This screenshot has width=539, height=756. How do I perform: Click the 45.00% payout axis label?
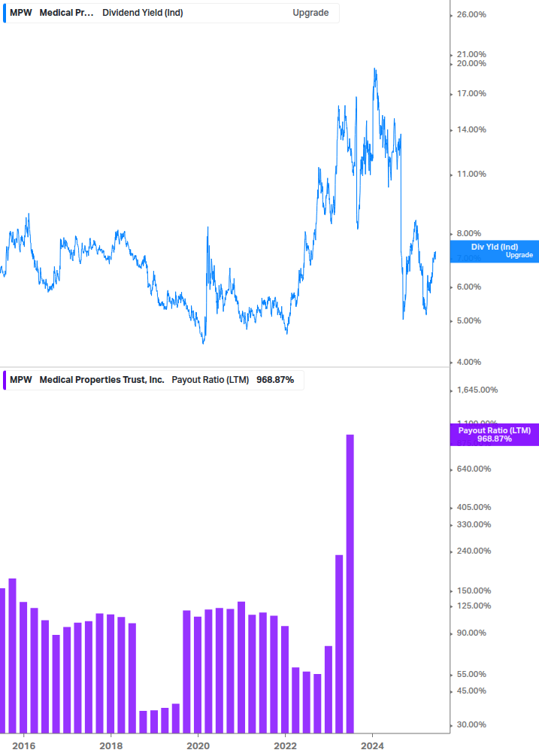(x=471, y=691)
